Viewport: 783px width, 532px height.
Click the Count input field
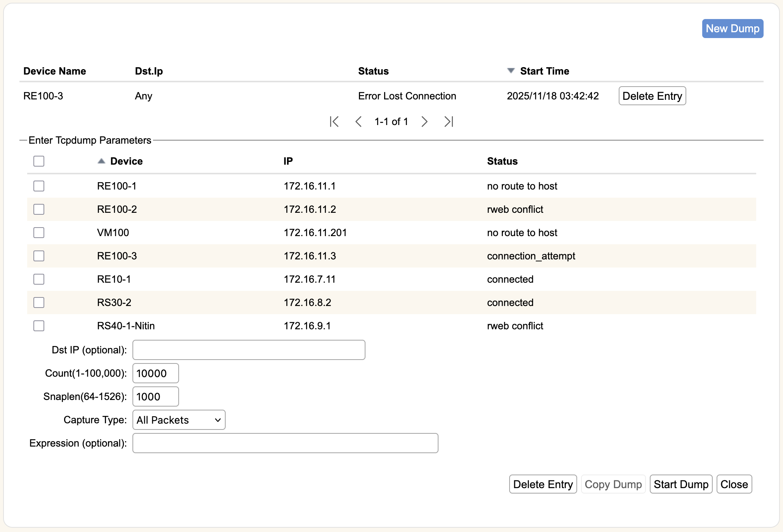tap(156, 373)
